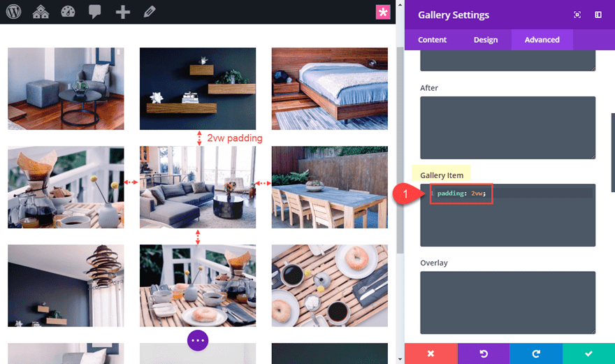
Task: Click the expand modal fullscreen icon
Action: pos(577,15)
